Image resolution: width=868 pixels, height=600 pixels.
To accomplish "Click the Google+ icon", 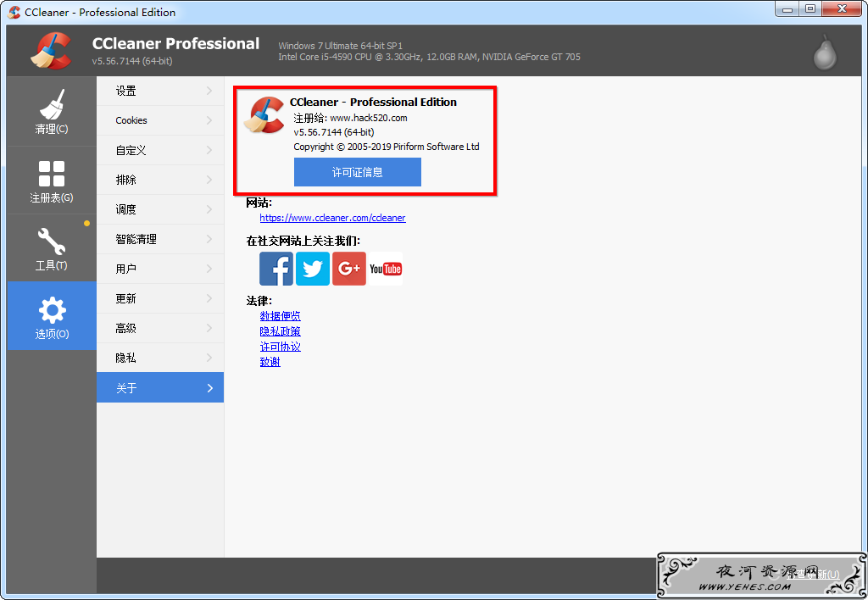I will coord(349,269).
